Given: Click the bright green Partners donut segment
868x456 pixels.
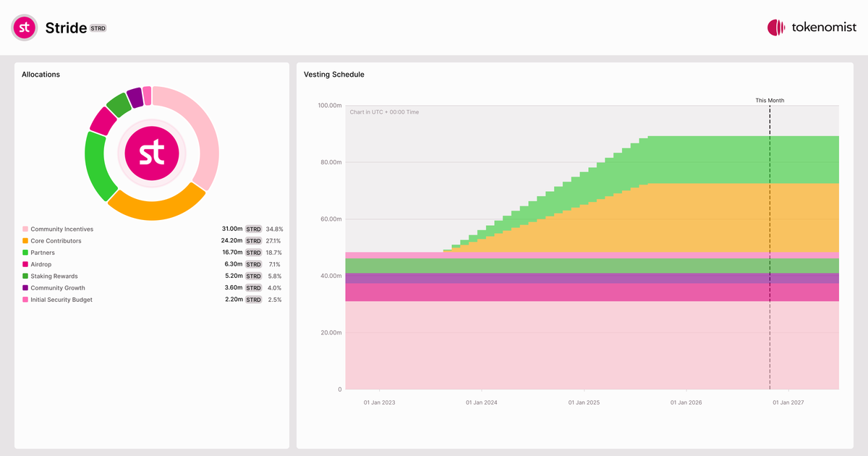Looking at the screenshot, I should tap(95, 166).
